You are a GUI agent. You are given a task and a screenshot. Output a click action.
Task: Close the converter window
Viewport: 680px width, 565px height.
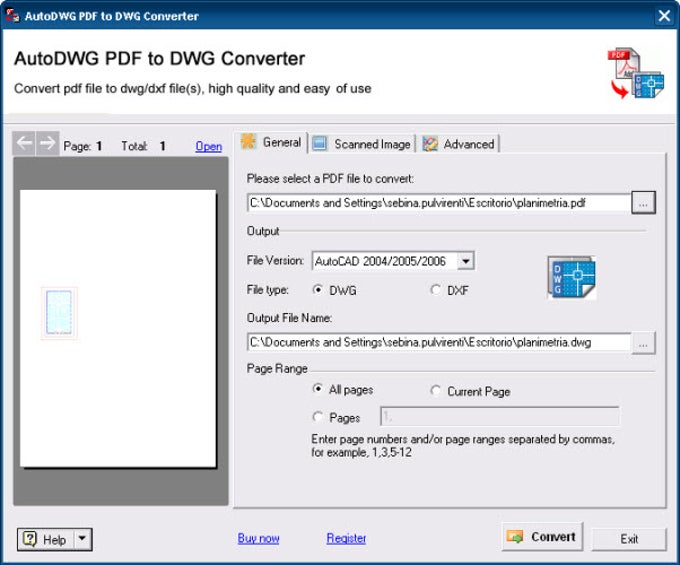point(664,16)
